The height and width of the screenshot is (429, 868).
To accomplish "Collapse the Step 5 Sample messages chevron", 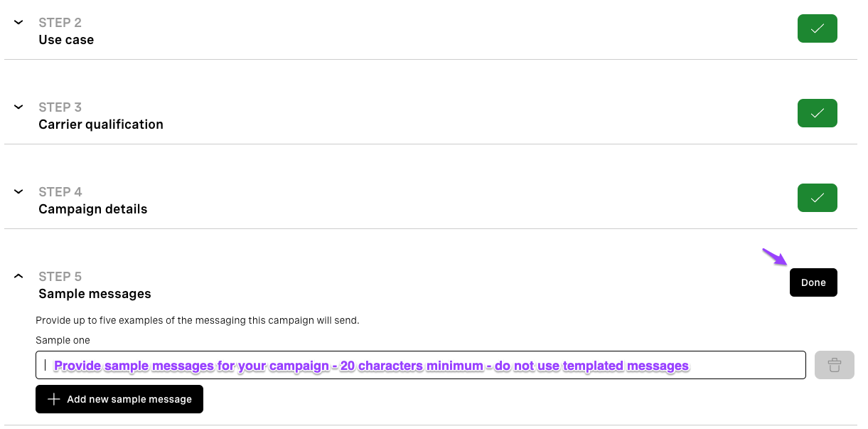I will [x=19, y=276].
